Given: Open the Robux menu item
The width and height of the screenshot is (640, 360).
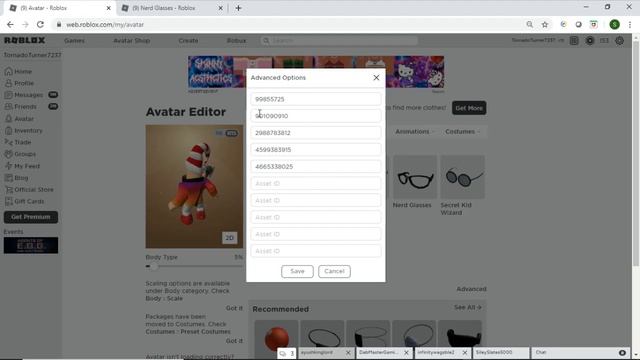Looking at the screenshot, I should pos(236,41).
